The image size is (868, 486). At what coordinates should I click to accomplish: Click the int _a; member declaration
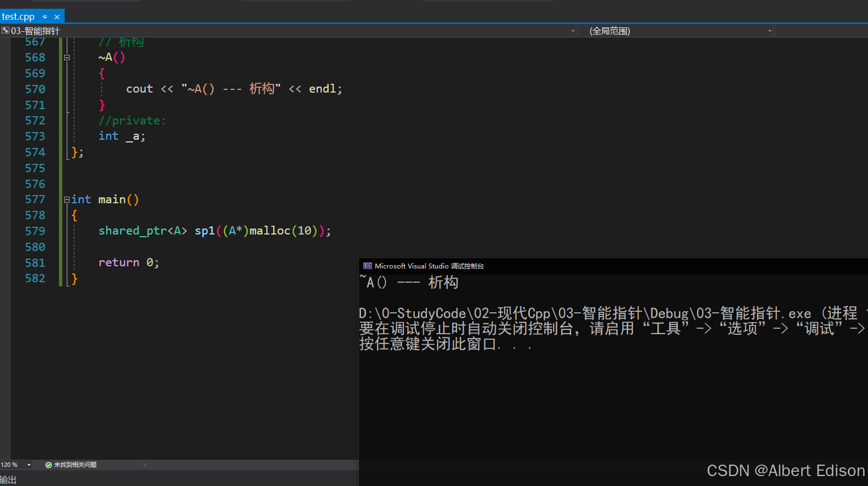(x=122, y=136)
